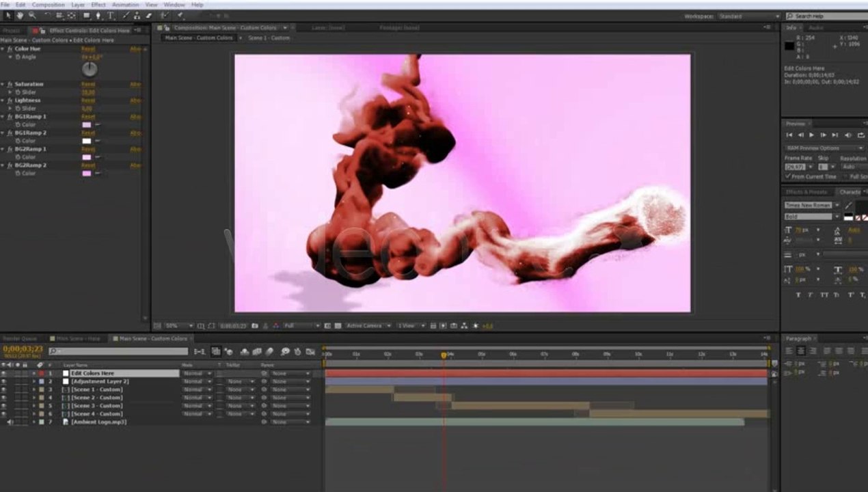Collapse the Saturation effect
The image size is (868, 492).
pyautogui.click(x=3, y=84)
